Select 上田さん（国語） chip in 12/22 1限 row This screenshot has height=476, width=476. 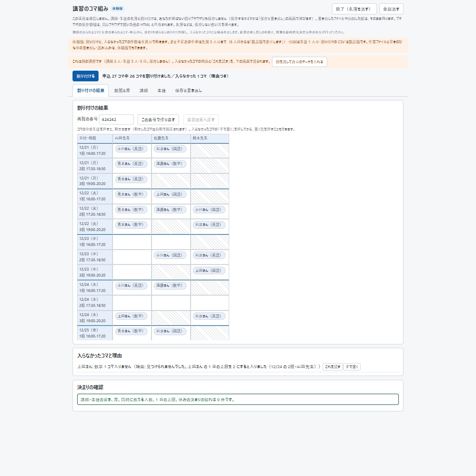170,194
